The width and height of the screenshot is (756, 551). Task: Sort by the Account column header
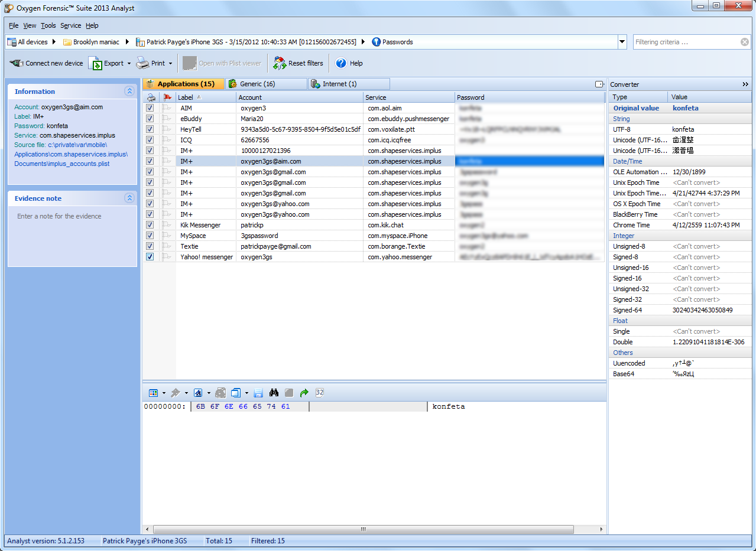coord(300,97)
